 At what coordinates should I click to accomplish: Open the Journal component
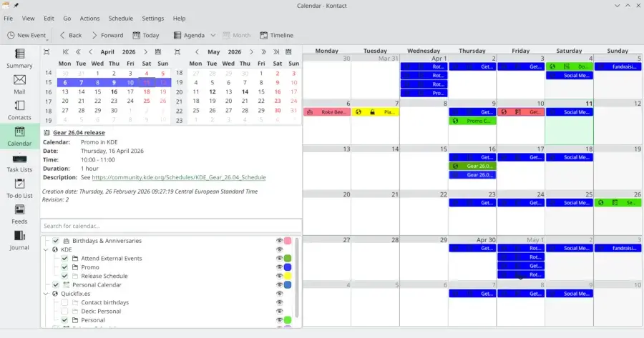pyautogui.click(x=19, y=241)
